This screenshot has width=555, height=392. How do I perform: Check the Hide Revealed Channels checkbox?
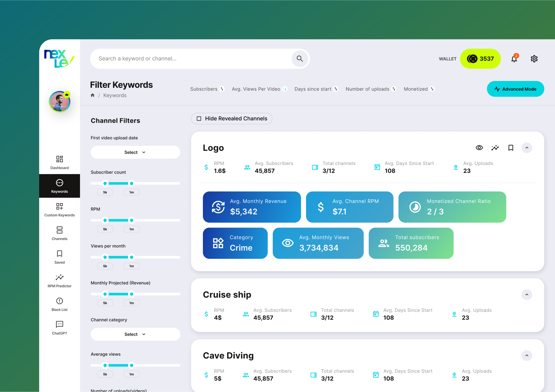199,119
